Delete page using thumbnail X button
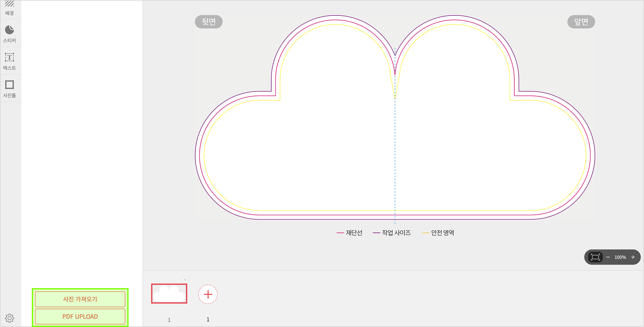 click(185, 280)
